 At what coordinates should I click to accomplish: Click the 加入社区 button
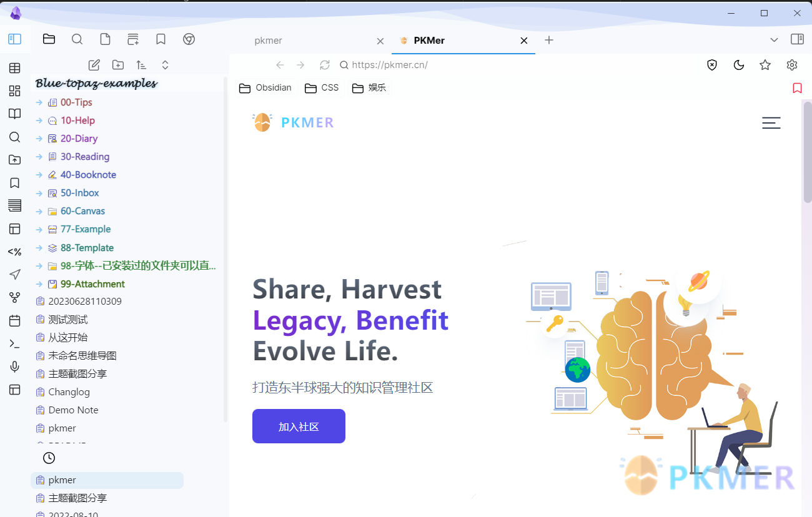tap(299, 426)
